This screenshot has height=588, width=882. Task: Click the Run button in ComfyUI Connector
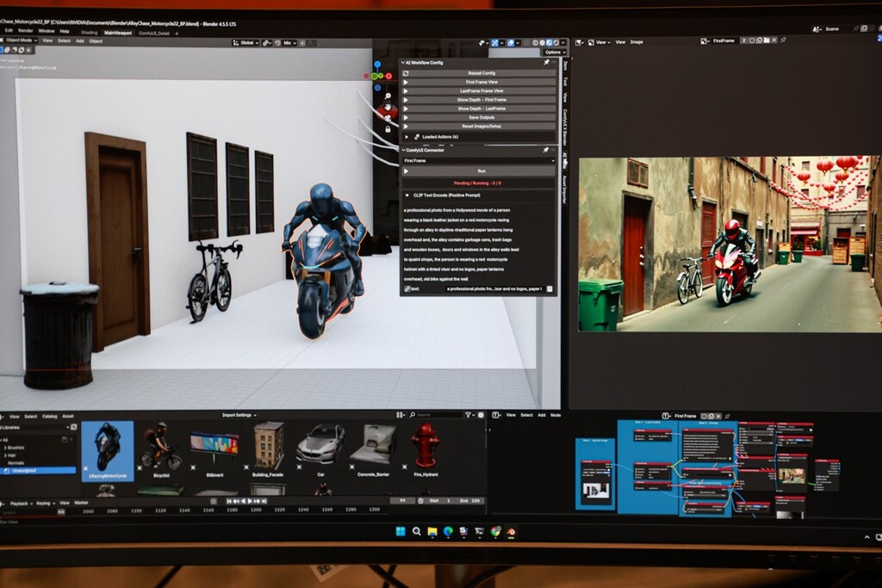point(481,171)
